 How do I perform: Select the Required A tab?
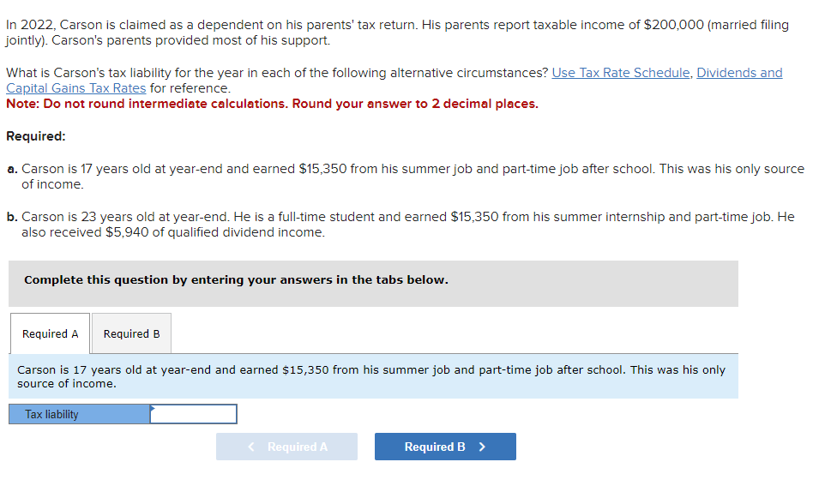click(49, 333)
